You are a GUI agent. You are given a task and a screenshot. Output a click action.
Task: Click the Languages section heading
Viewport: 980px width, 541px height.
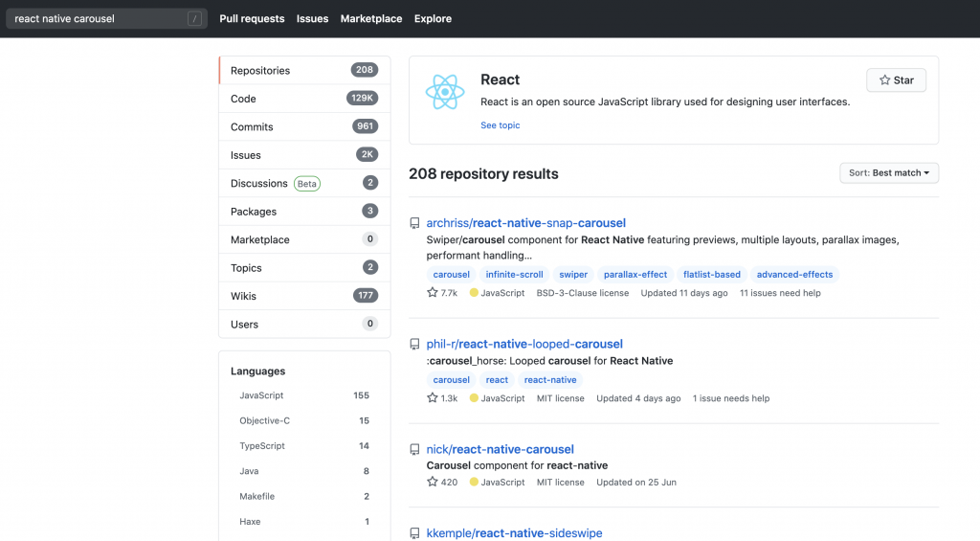pyautogui.click(x=257, y=371)
